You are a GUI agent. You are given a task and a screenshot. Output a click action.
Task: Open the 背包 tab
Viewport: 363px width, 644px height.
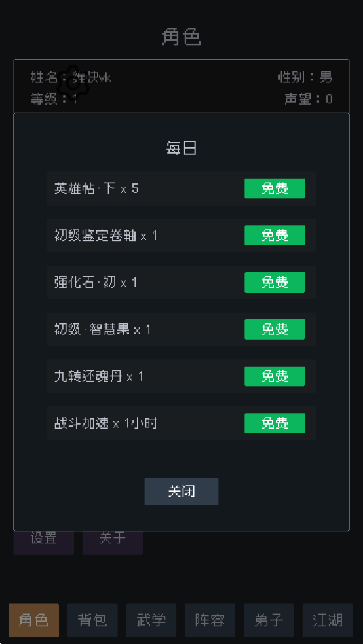tap(92, 620)
